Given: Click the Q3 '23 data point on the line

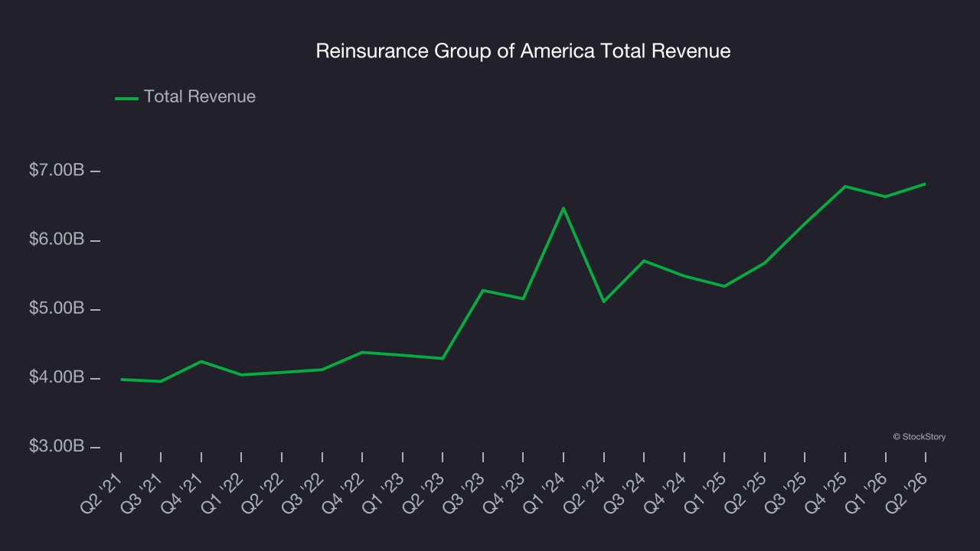Looking at the screenshot, I should tap(483, 290).
